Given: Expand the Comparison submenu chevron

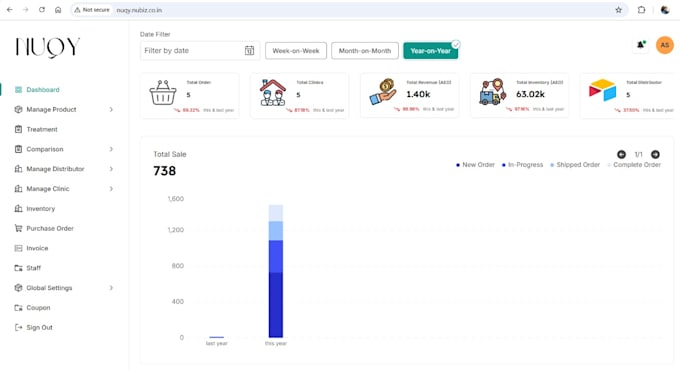Looking at the screenshot, I should 111,149.
